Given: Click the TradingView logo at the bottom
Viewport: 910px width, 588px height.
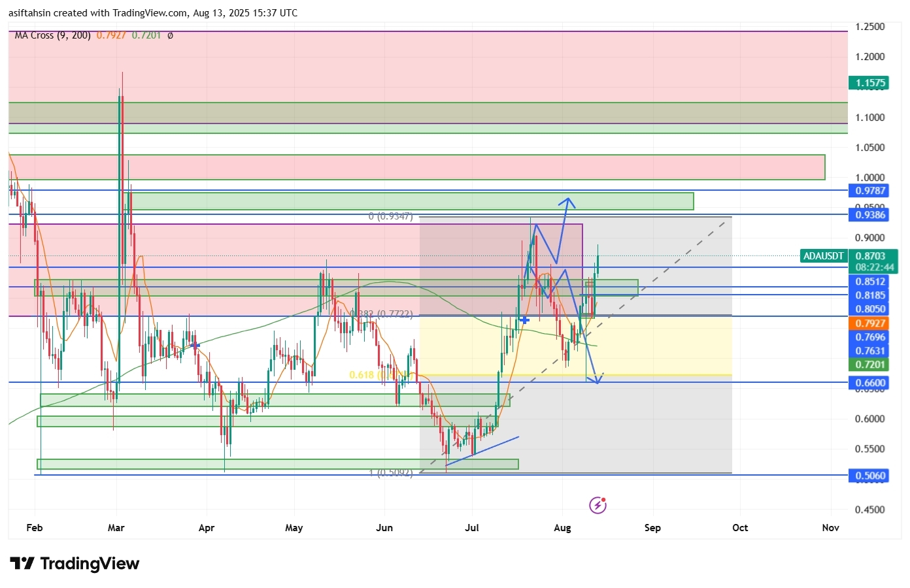Looking at the screenshot, I should point(75,564).
